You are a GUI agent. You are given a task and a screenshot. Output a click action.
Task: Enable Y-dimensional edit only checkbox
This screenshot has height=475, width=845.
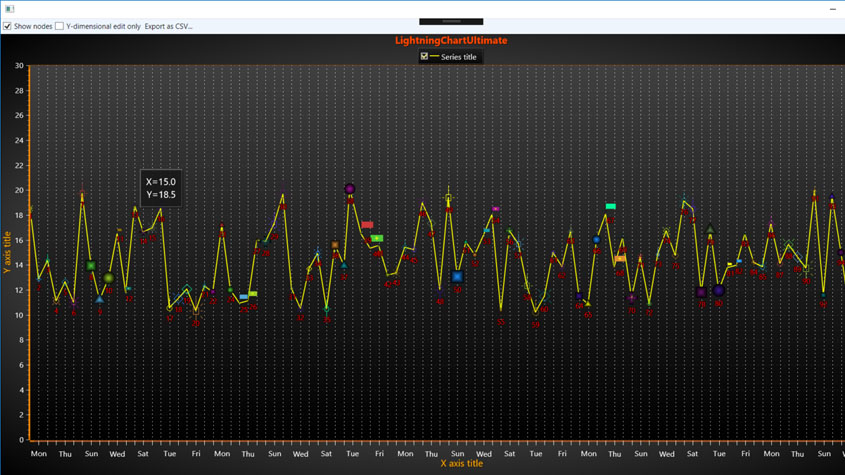(59, 26)
